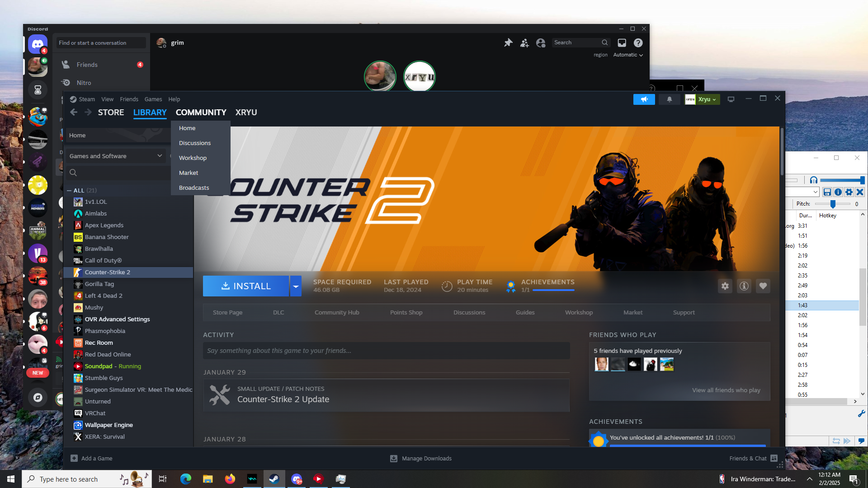Enter Steam Big Picture mode icon
This screenshot has width=868, height=488.
click(731, 99)
